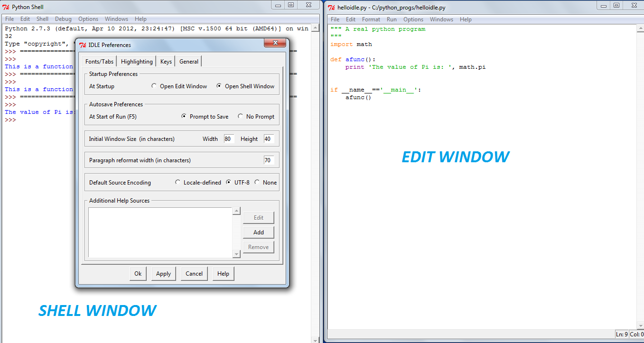
Task: Click Add help source button
Action: click(x=259, y=232)
